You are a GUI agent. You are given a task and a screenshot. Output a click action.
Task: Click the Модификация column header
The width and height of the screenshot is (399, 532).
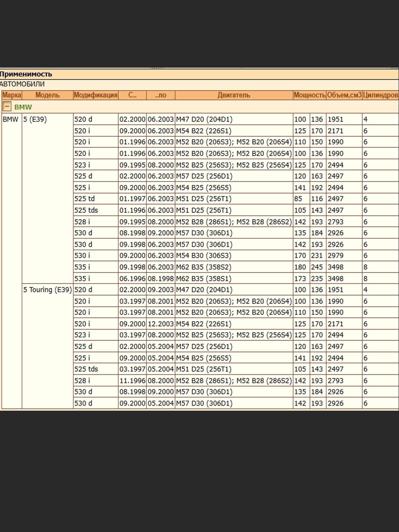tap(95, 95)
